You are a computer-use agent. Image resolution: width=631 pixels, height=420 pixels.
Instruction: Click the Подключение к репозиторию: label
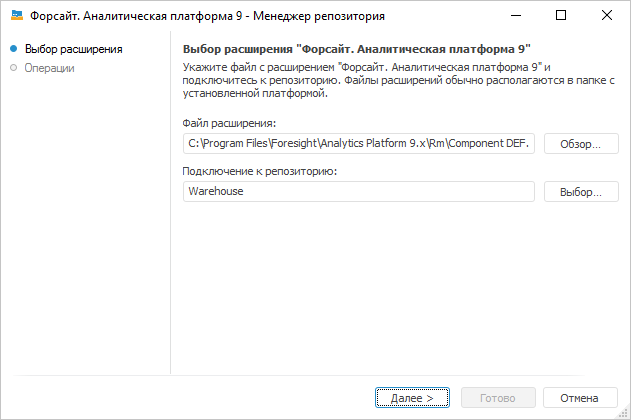260,171
